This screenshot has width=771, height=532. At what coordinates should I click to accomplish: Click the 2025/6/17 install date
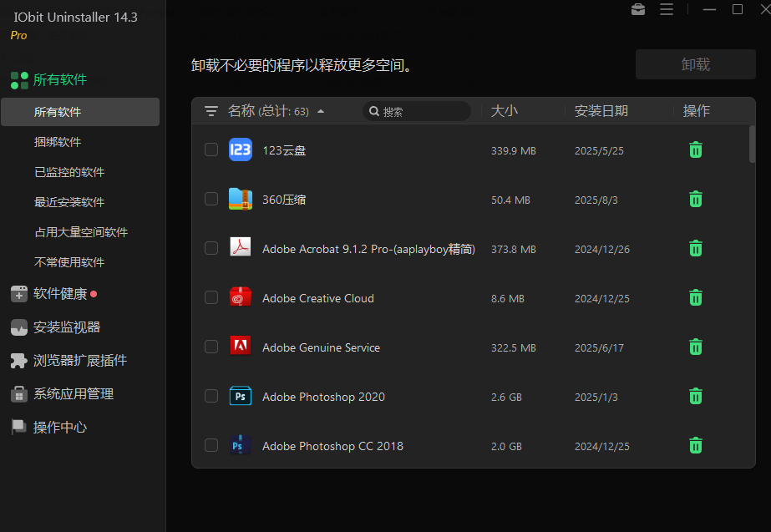(x=599, y=348)
